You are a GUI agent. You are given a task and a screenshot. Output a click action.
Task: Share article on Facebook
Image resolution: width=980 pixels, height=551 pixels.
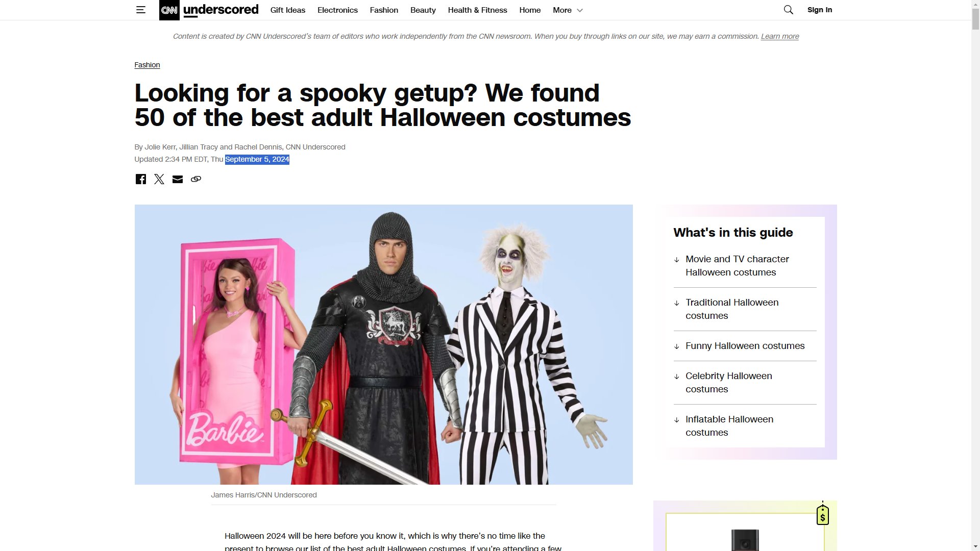tap(141, 179)
